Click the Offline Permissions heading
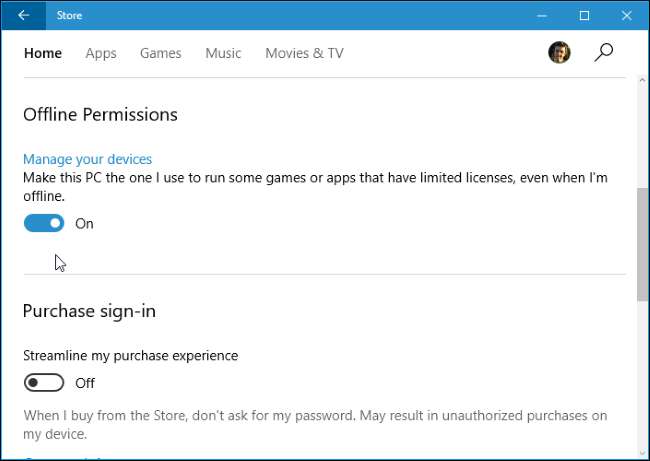The image size is (650, 461). 100,115
